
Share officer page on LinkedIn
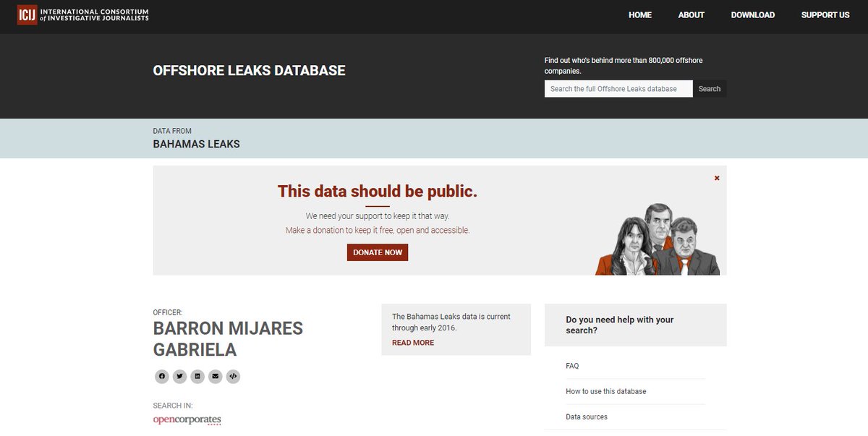[x=197, y=376]
